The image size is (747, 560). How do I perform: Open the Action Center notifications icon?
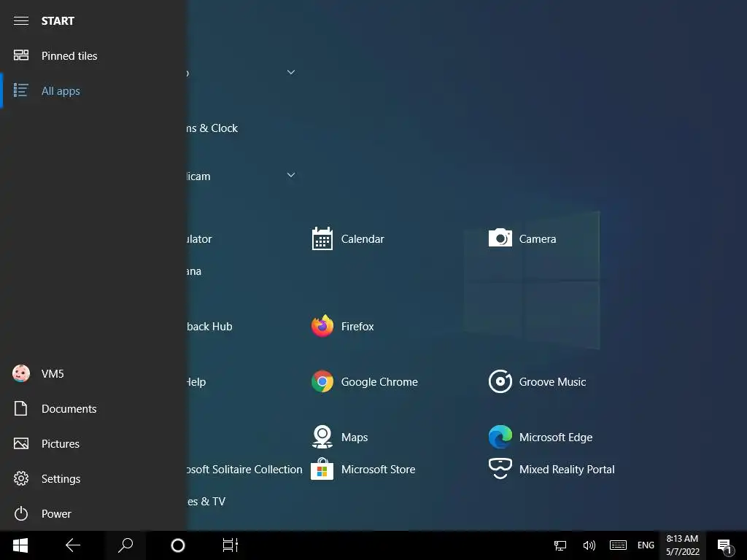[724, 545]
